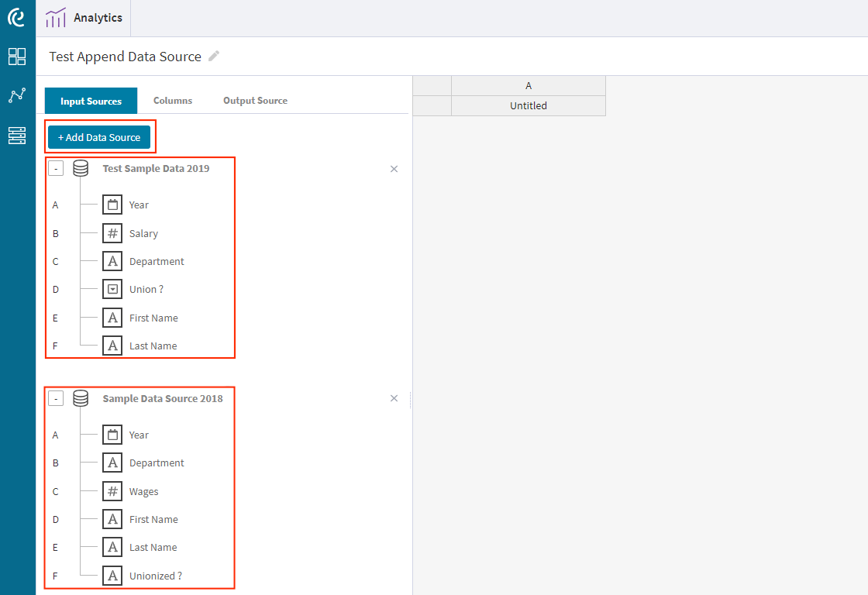Click the text icon beside Unionized ?
Screen dimensions: 868x595
[112, 575]
